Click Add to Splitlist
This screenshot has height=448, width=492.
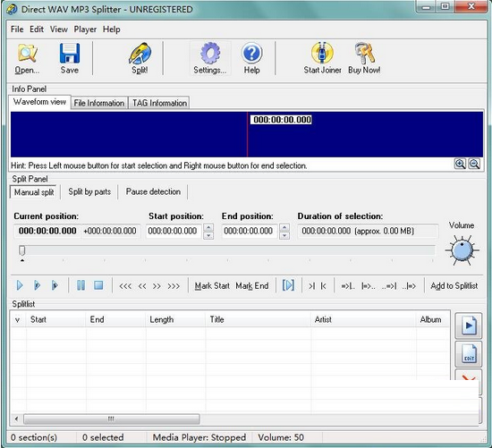[454, 286]
